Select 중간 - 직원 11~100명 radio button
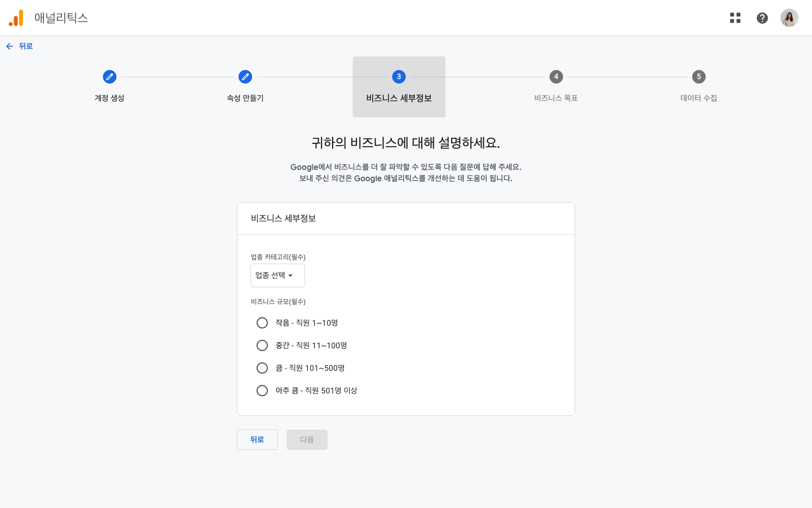This screenshot has height=508, width=812. [262, 345]
